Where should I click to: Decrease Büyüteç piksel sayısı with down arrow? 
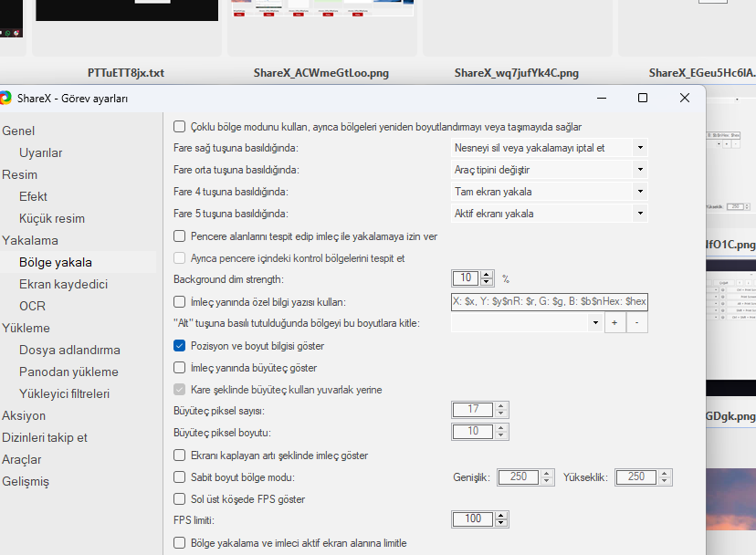click(x=500, y=414)
